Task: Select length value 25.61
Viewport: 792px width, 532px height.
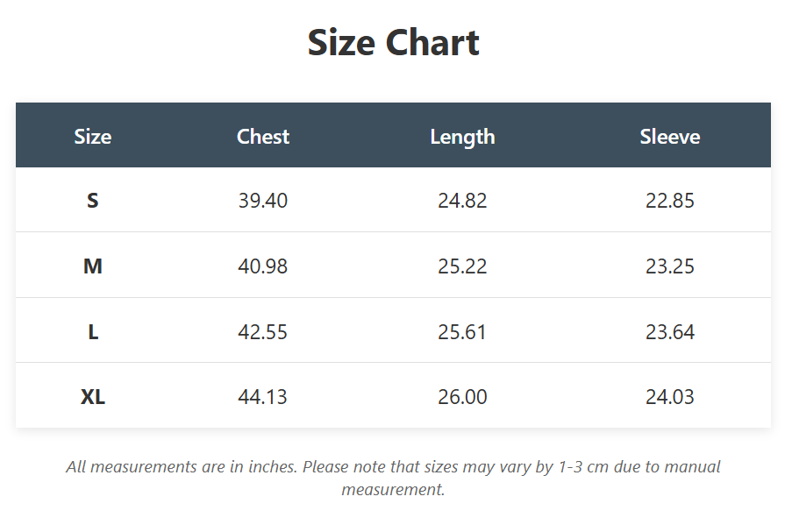Action: click(462, 332)
